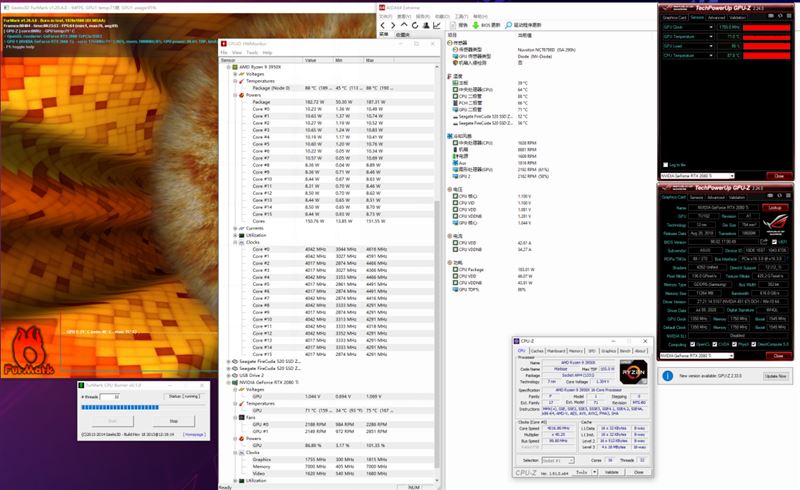Toggle the OpenCL checkbox

[x=692, y=344]
